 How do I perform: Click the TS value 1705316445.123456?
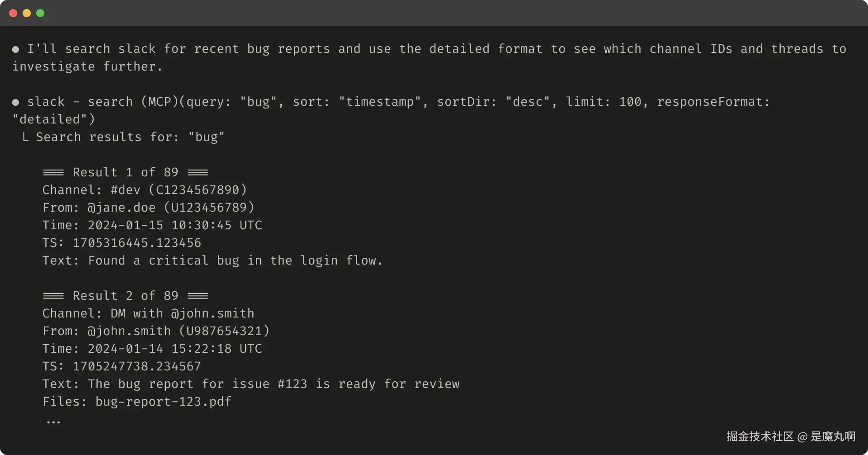point(137,243)
